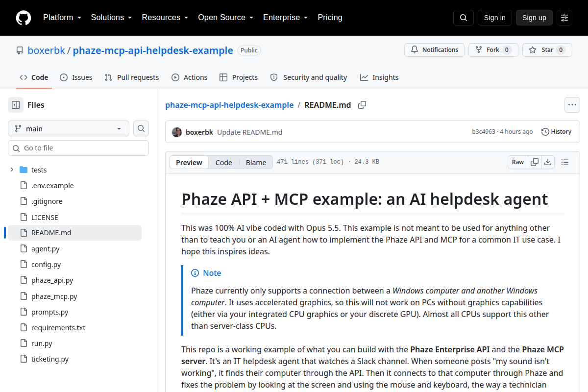Viewport: 588px width, 392px height.
Task: Open the main branch selector dropdown
Action: [x=69, y=128]
